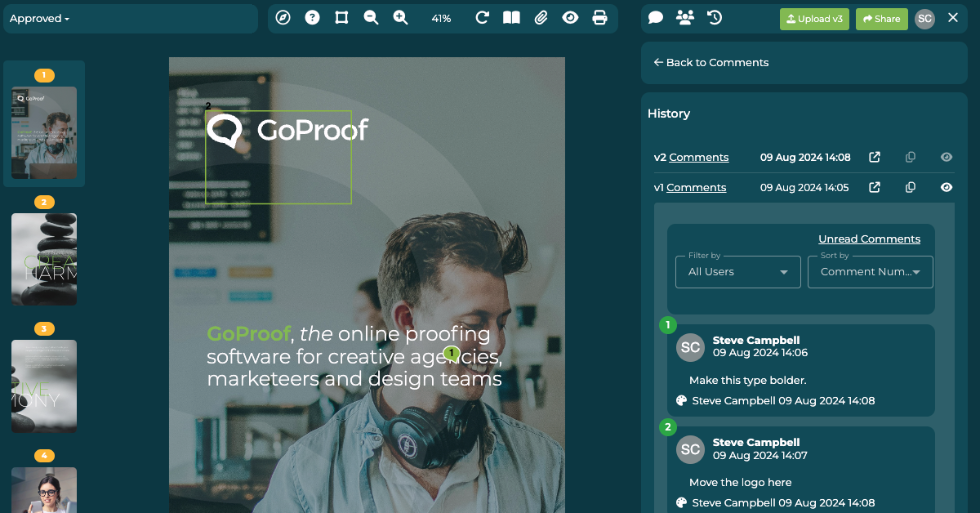Zoom in with the plus magnifier
The height and width of the screenshot is (513, 980).
tap(400, 18)
